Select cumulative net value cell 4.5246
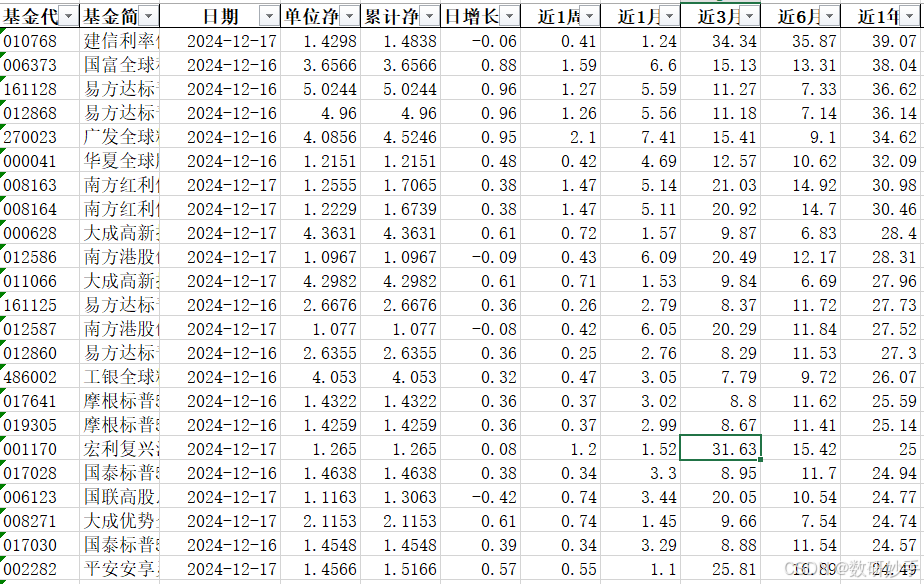Viewport: 924px width, 584px height. [x=400, y=137]
